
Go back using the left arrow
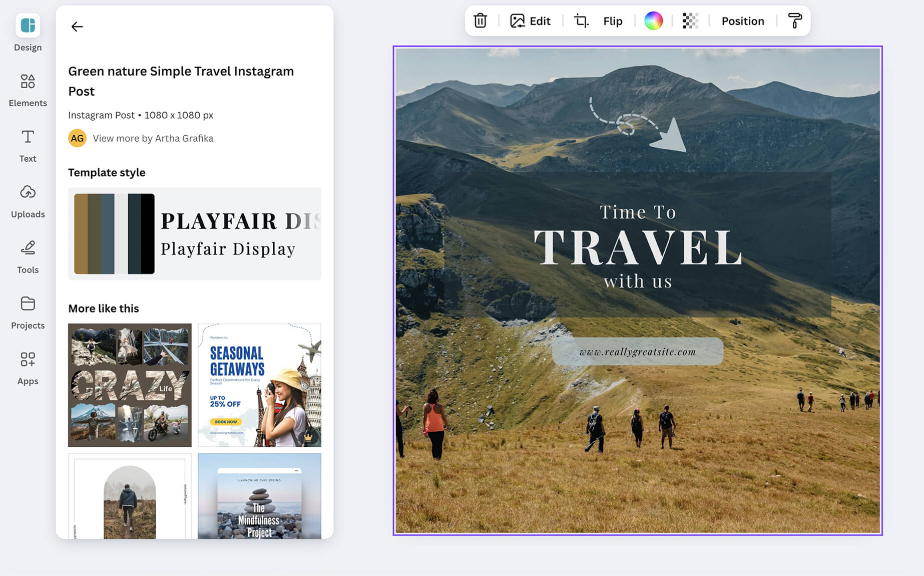pyautogui.click(x=77, y=27)
